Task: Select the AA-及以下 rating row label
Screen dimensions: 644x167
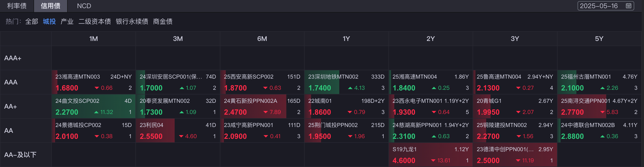Action: pyautogui.click(x=20, y=155)
